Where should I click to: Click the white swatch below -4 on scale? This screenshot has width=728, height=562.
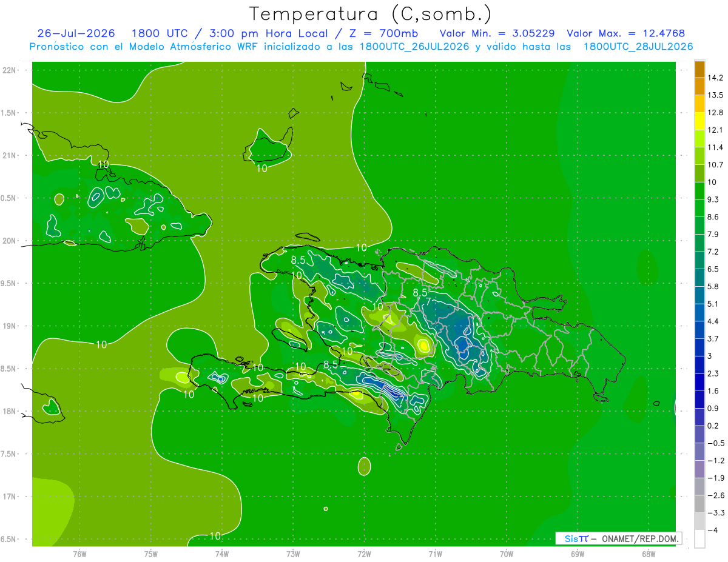pos(699,539)
